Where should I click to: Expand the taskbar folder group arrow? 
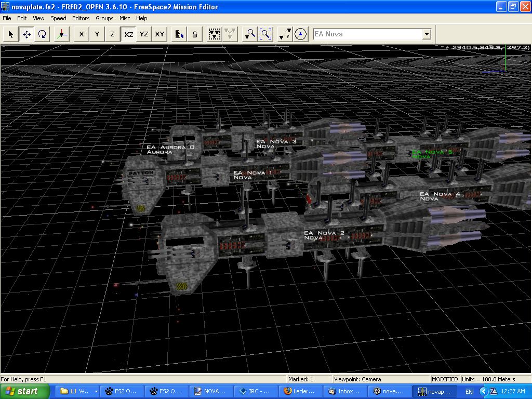tap(96, 392)
